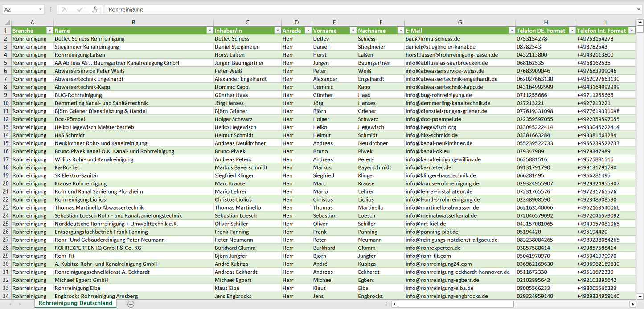Open the E-Mail column filter dropdown
The height and width of the screenshot is (309, 644).
(x=511, y=31)
